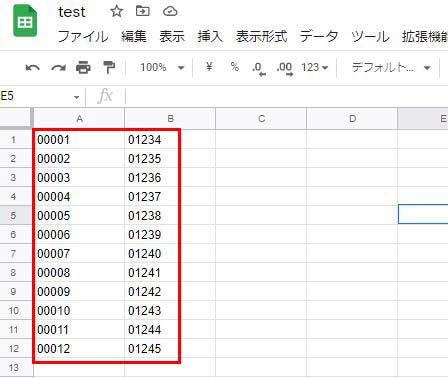
Task: Select column C header
Action: 261,118
